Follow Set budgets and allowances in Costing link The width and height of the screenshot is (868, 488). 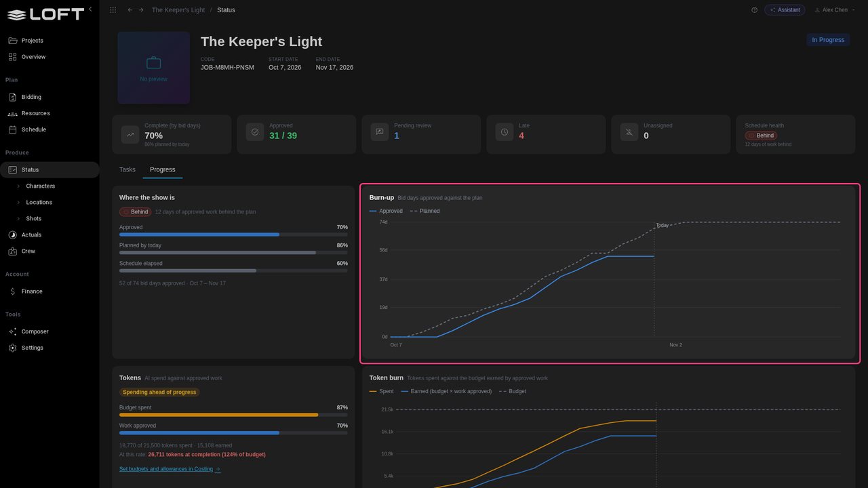[170, 469]
